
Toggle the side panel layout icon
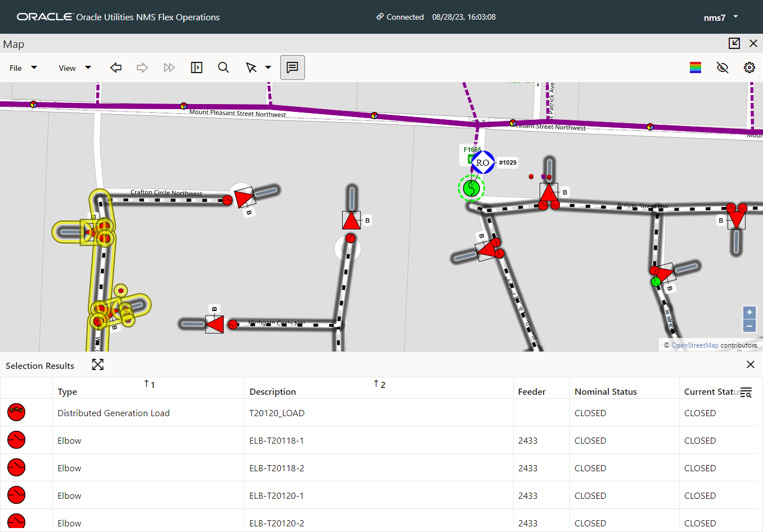point(196,67)
